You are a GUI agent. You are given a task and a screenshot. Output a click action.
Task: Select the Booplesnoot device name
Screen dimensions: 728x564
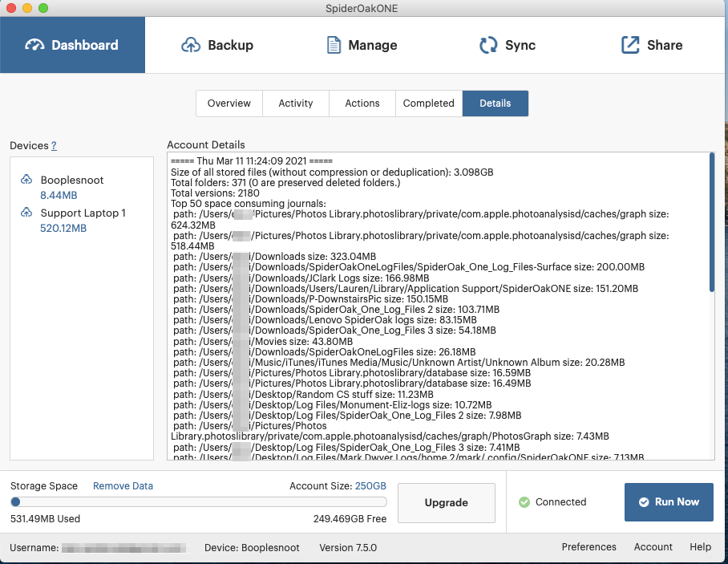pos(72,180)
